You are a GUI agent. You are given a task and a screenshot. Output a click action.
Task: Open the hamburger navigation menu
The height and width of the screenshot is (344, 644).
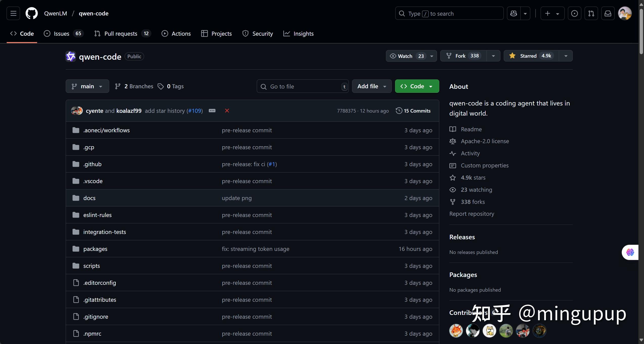coord(13,13)
